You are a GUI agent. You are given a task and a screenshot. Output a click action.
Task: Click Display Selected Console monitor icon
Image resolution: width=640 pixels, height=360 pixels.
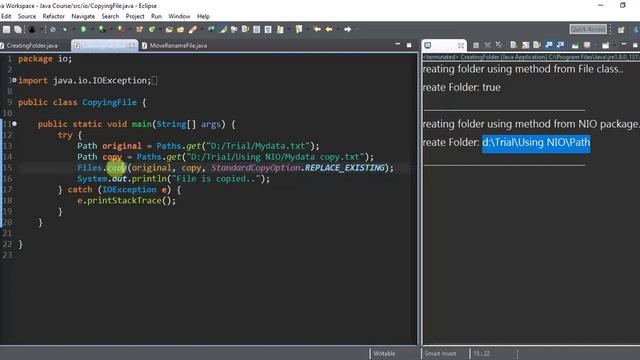coord(587,45)
